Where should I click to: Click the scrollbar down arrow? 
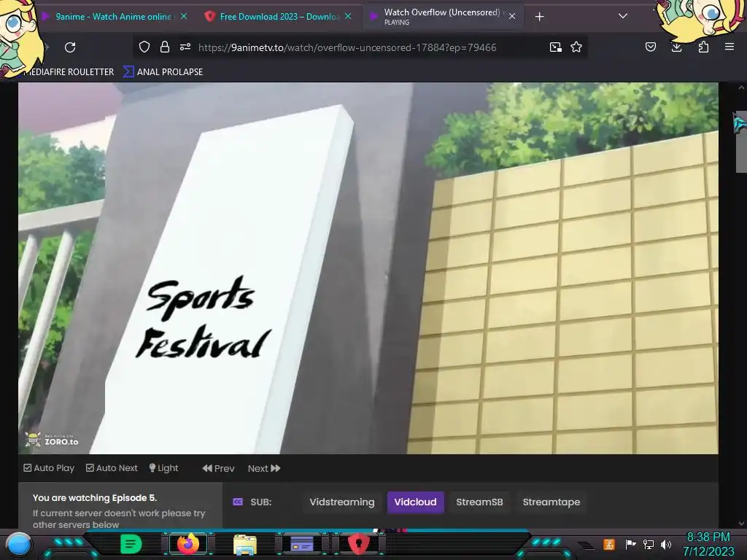click(x=741, y=523)
